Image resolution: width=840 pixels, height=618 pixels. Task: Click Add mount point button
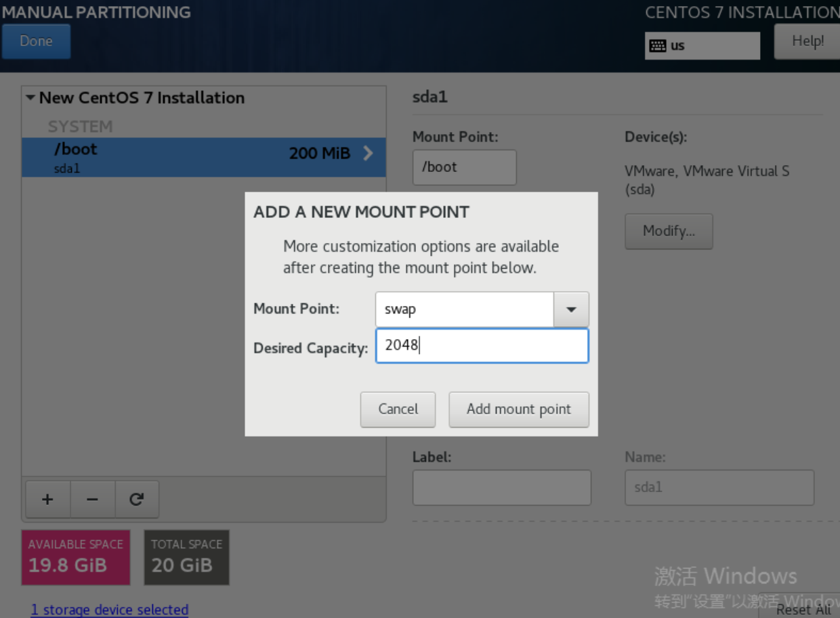click(519, 409)
